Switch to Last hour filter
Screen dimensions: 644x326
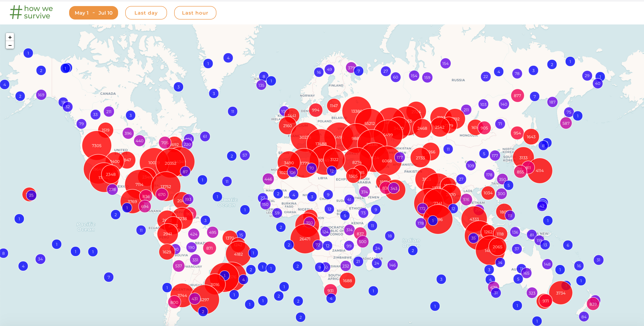(x=195, y=13)
